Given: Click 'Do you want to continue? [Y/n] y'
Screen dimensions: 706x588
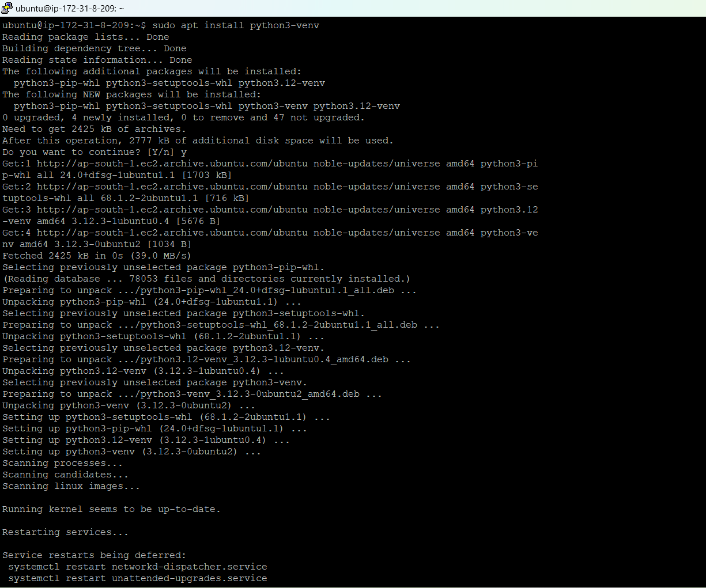Looking at the screenshot, I should [x=95, y=152].
